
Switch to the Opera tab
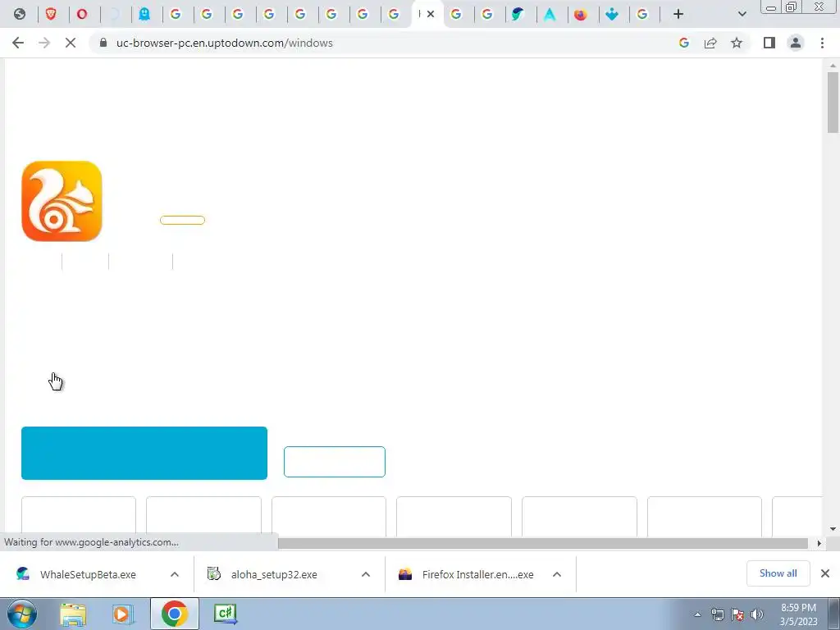[82, 15]
